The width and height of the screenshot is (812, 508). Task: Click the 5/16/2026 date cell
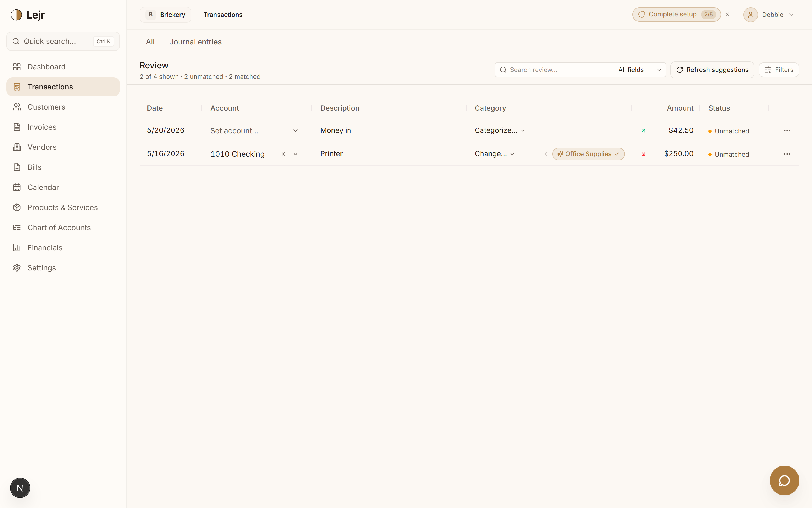[x=166, y=153]
